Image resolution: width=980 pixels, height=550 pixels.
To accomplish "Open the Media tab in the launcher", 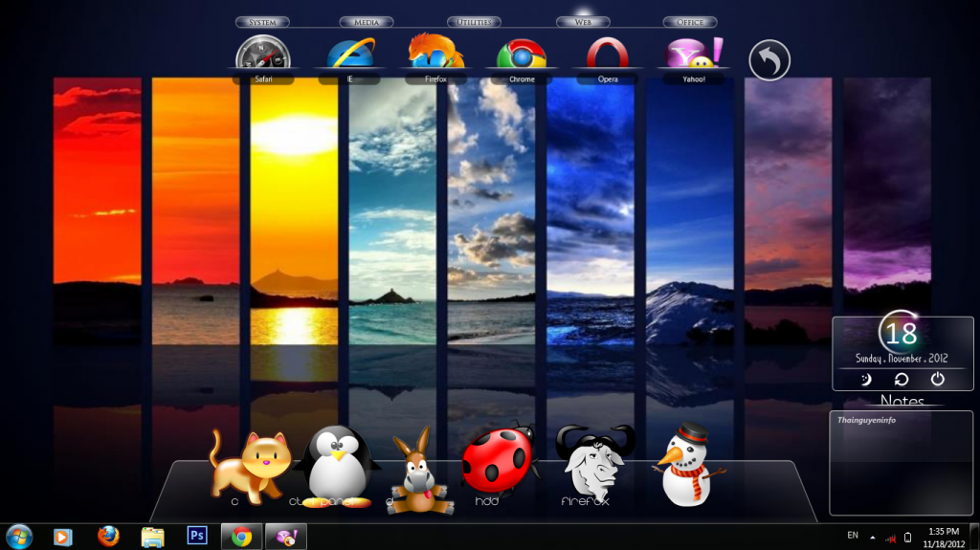I will tap(367, 22).
